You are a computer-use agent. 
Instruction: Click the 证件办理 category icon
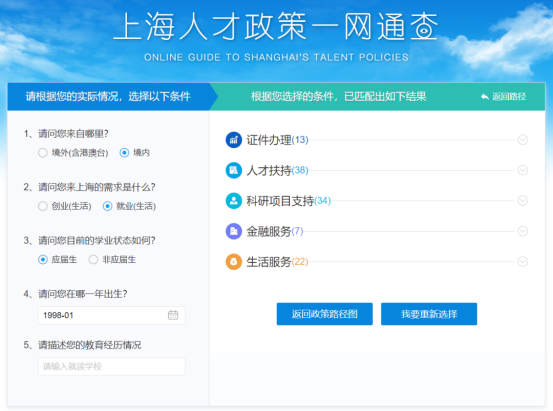[233, 140]
